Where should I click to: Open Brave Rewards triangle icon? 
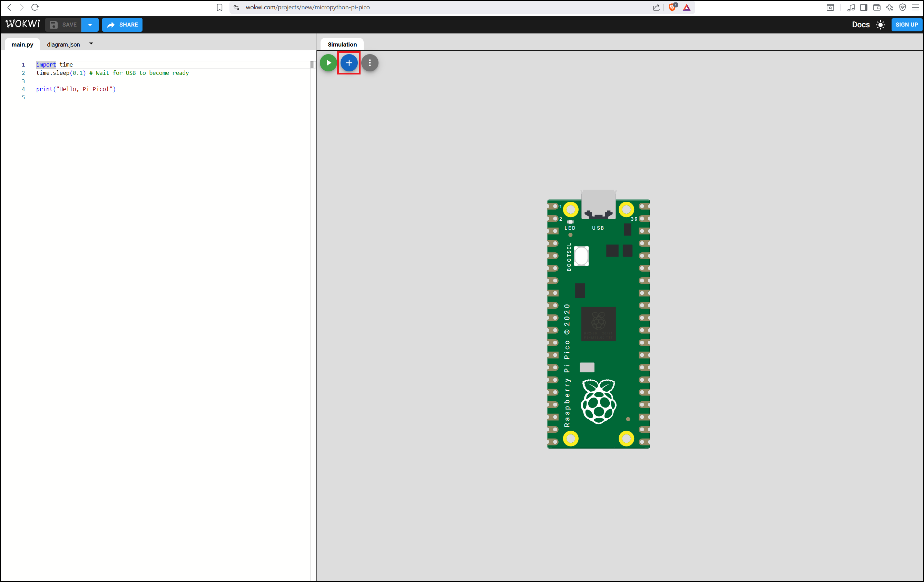click(687, 7)
